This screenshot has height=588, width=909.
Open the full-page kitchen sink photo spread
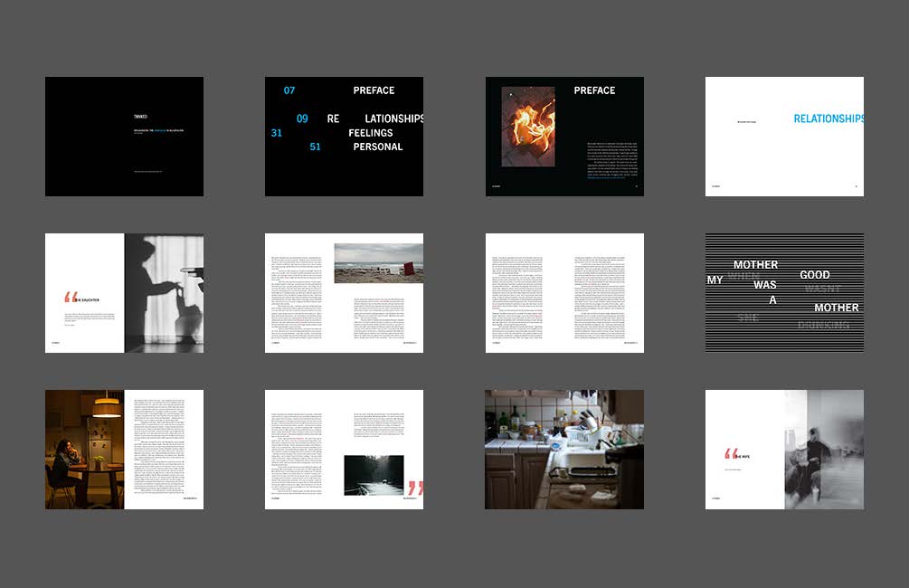click(564, 450)
